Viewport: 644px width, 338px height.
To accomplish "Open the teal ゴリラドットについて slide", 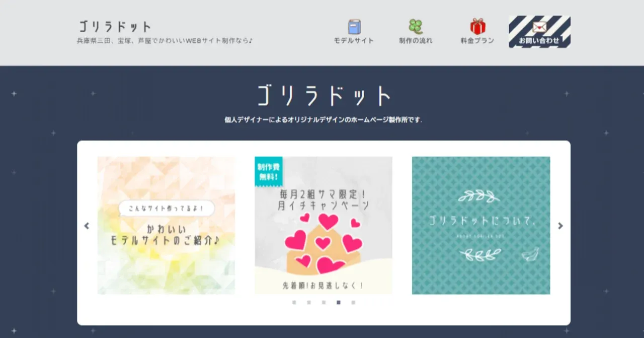I will tap(481, 225).
